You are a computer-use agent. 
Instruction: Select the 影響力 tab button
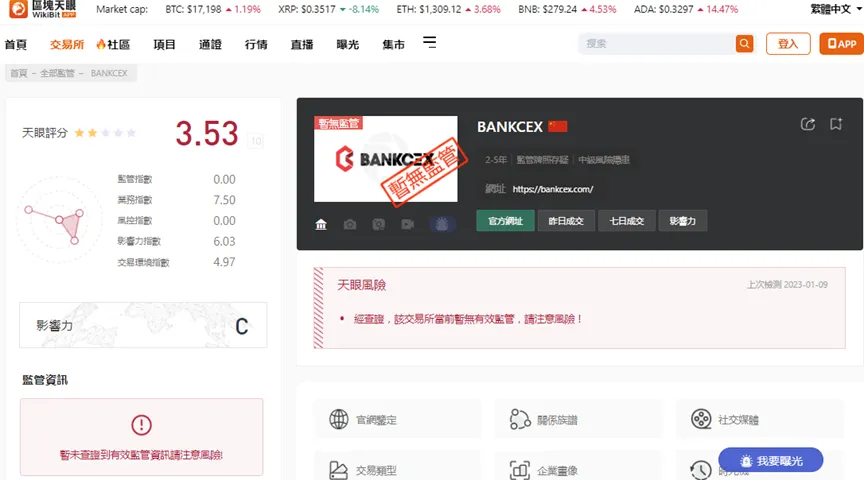point(682,221)
